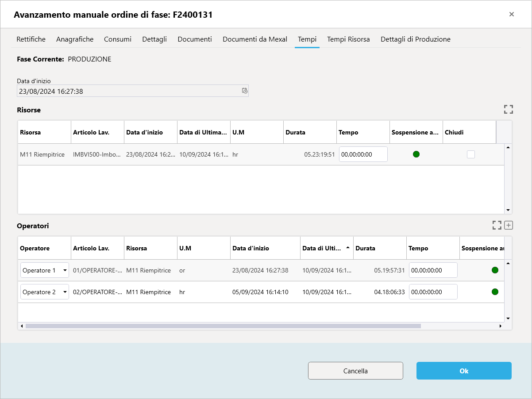
Task: Confirm with the Ok button
Action: click(x=464, y=371)
